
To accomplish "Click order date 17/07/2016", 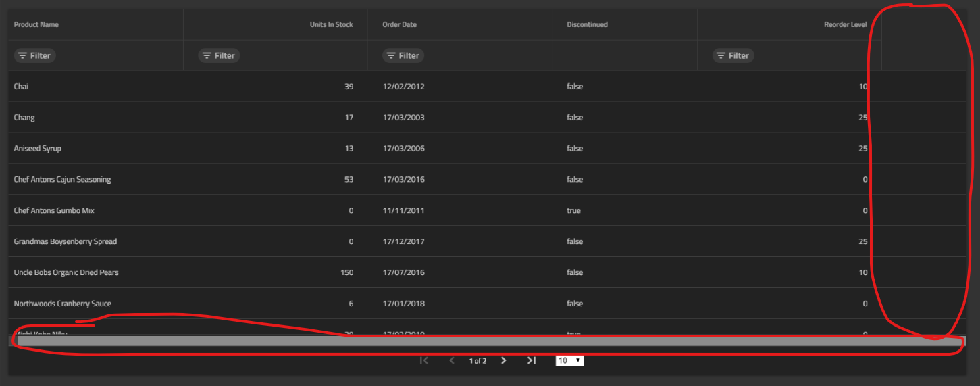I will [404, 273].
